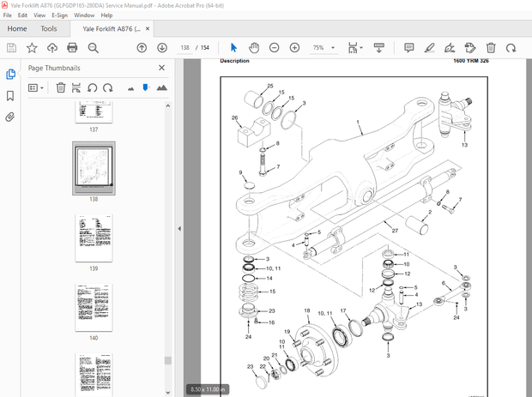Open the E-Sign menu
The image size is (532, 397).
pos(60,15)
